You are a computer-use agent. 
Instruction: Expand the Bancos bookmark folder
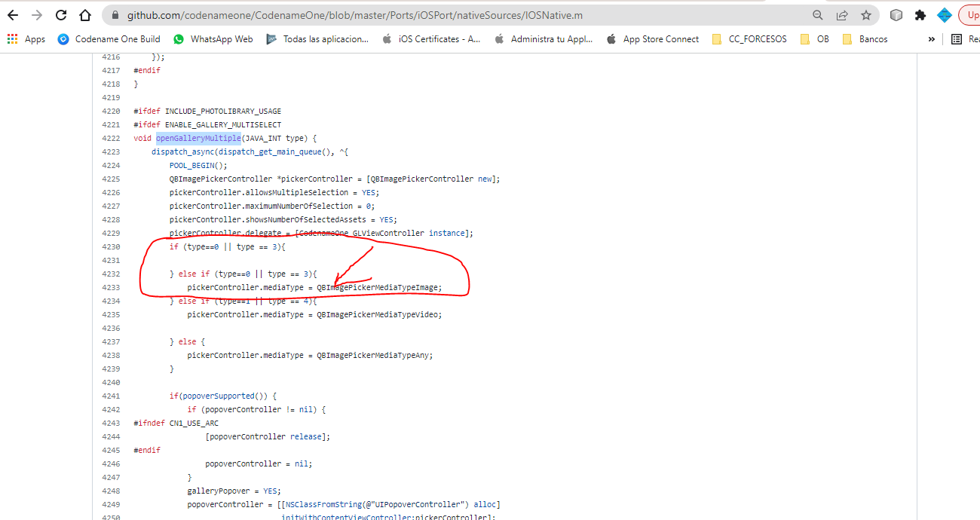pos(865,39)
